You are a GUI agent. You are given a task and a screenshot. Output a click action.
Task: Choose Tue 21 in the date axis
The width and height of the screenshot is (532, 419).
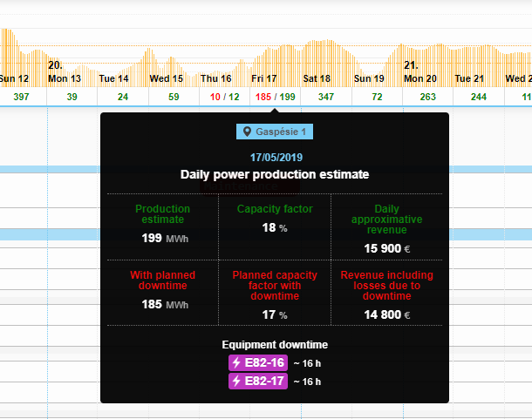tap(469, 78)
